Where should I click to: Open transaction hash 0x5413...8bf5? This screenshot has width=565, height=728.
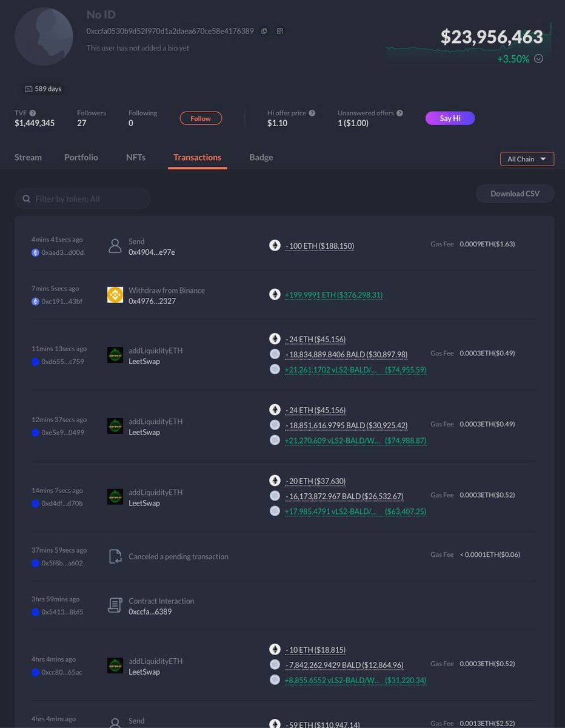(x=62, y=612)
